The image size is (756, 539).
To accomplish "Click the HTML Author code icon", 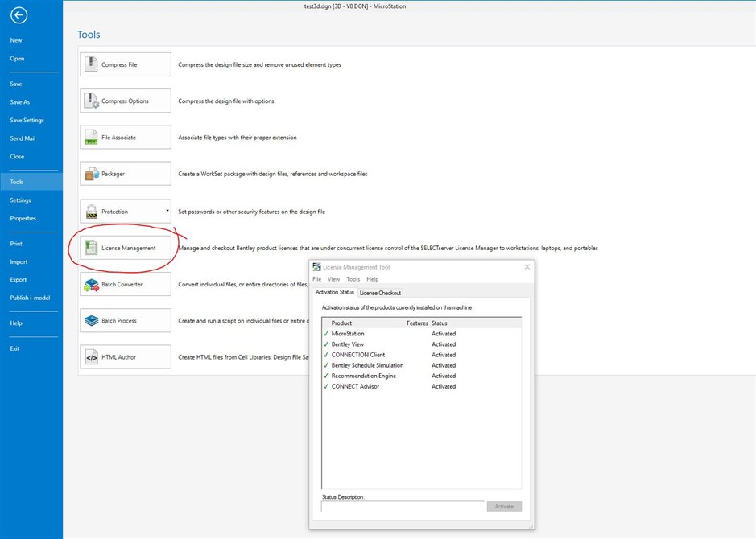I will 91,357.
